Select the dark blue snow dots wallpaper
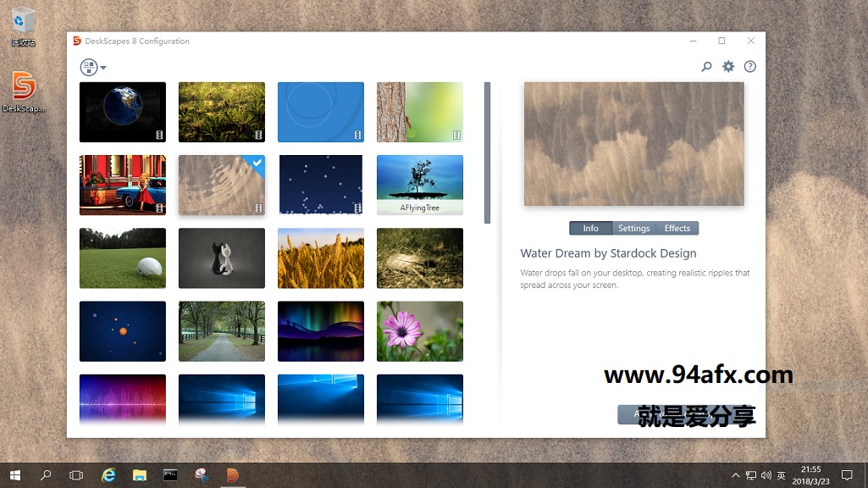The width and height of the screenshot is (868, 488). pyautogui.click(x=320, y=185)
